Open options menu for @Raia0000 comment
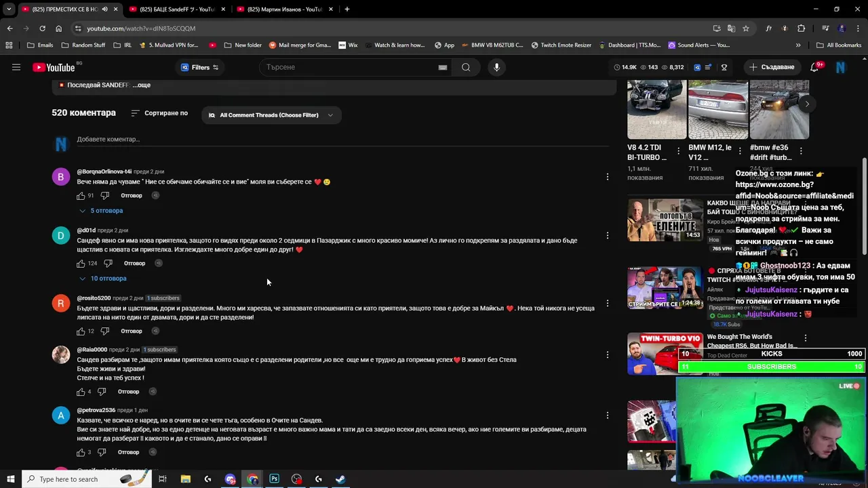Viewport: 868px width, 488px height. [608, 354]
